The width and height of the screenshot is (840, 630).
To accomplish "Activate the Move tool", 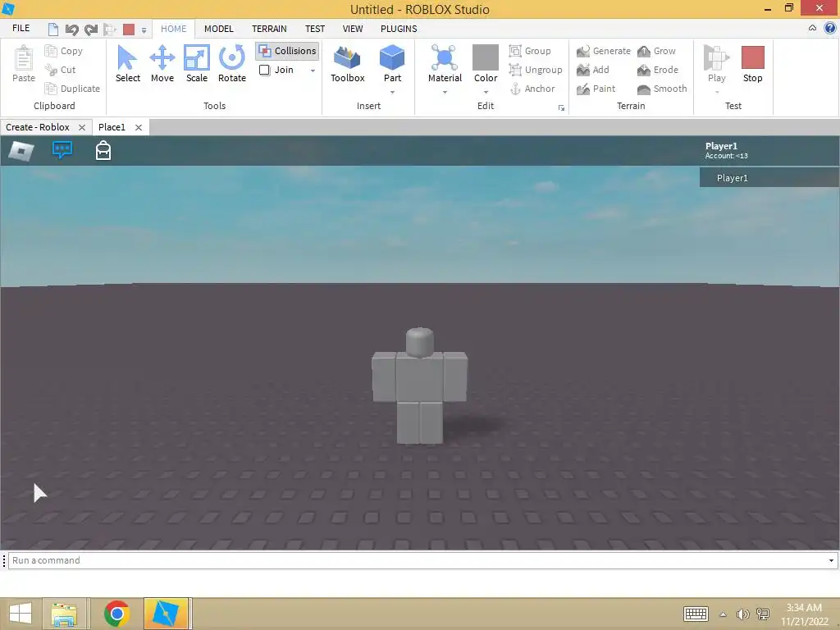I will (x=162, y=64).
